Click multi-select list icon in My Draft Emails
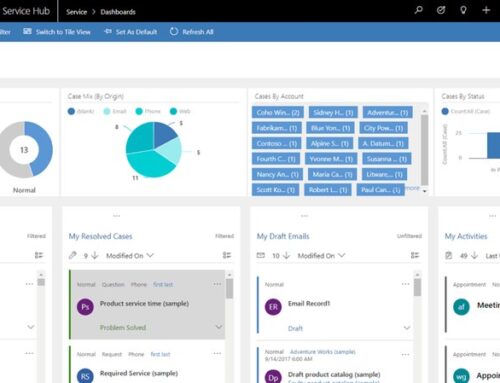500x383 pixels. (415, 255)
